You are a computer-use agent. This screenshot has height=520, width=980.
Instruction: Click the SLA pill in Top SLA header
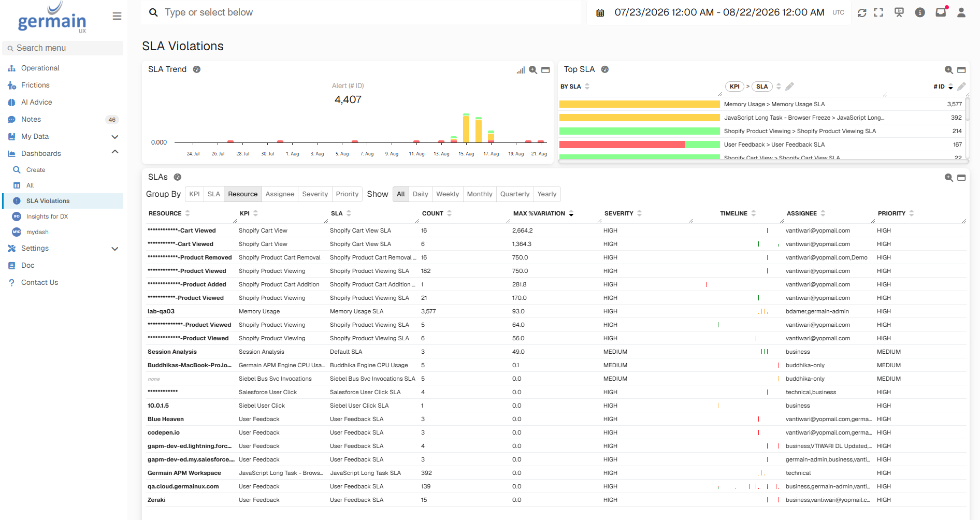click(762, 86)
